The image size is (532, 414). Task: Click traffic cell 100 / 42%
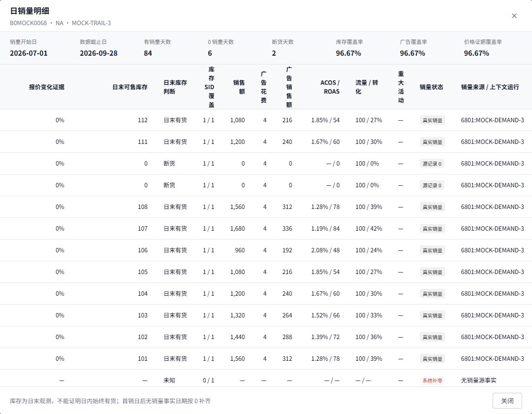[x=369, y=229]
